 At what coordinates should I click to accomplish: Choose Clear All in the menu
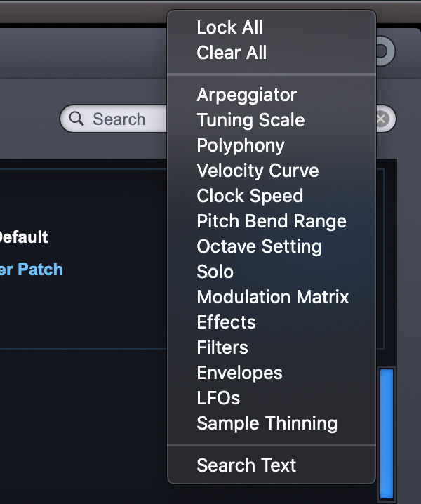pyautogui.click(x=272, y=53)
